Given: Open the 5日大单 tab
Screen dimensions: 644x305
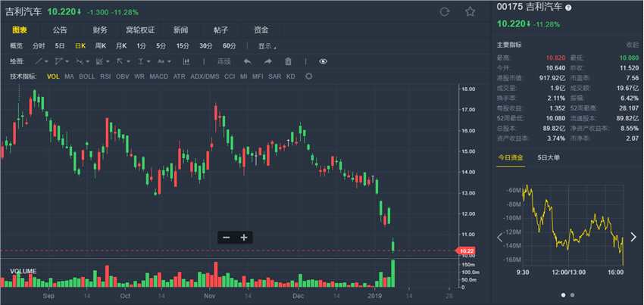Looking at the screenshot, I should point(549,157).
